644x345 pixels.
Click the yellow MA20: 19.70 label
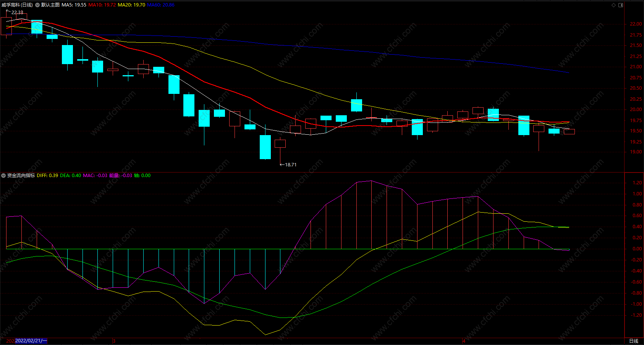[x=131, y=5]
